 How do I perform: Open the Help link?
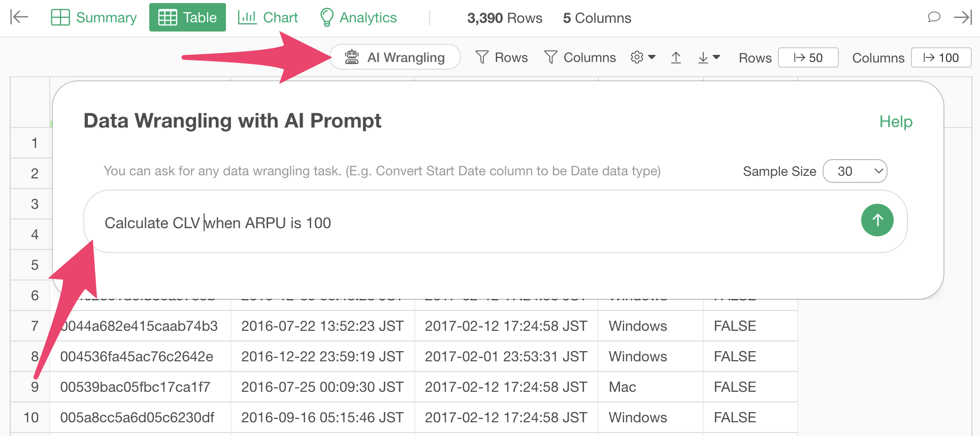coord(896,121)
